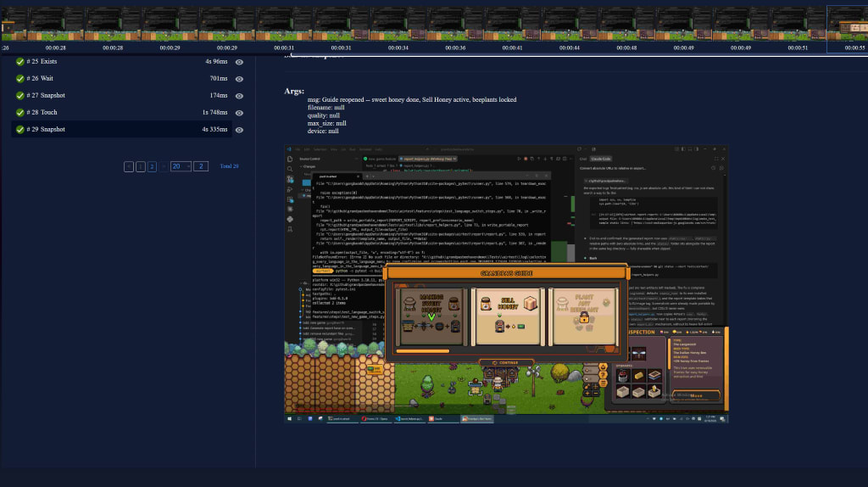Click the green success check of step 28 Touch
Viewport: 868px width, 487px height.
pos(20,113)
